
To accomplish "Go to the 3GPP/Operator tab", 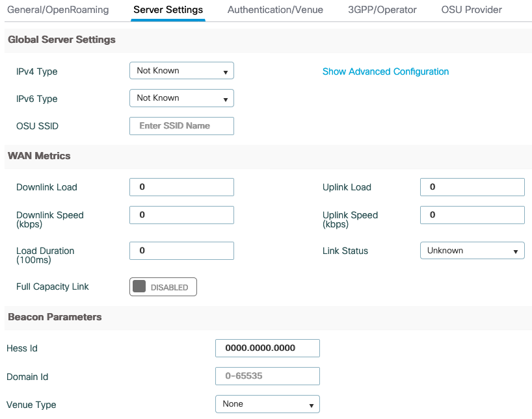I will [x=382, y=10].
